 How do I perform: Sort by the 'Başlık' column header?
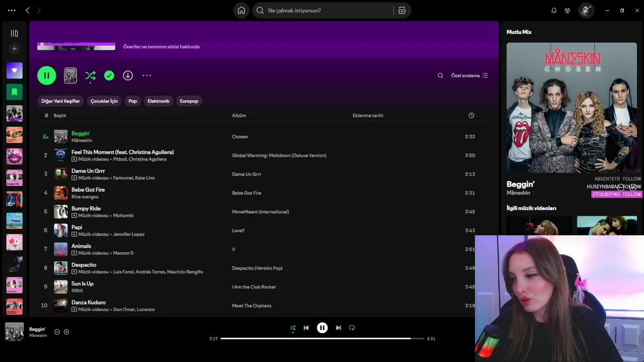pos(60,116)
